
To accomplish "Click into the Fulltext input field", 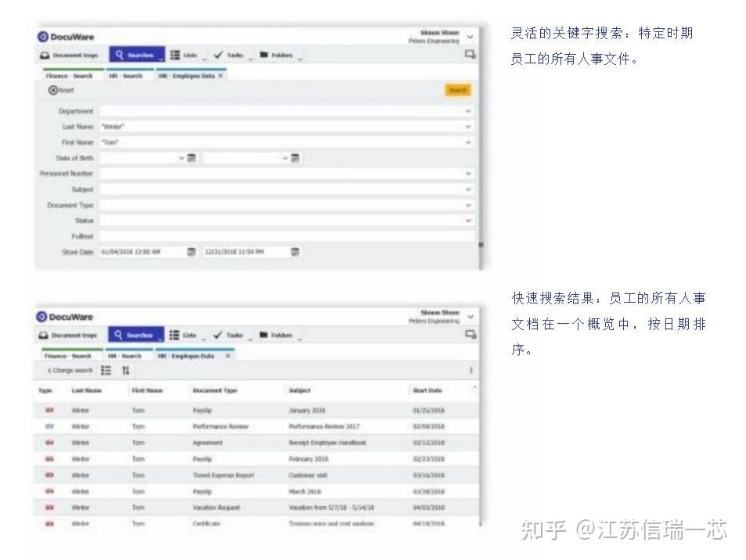I will 287,236.
